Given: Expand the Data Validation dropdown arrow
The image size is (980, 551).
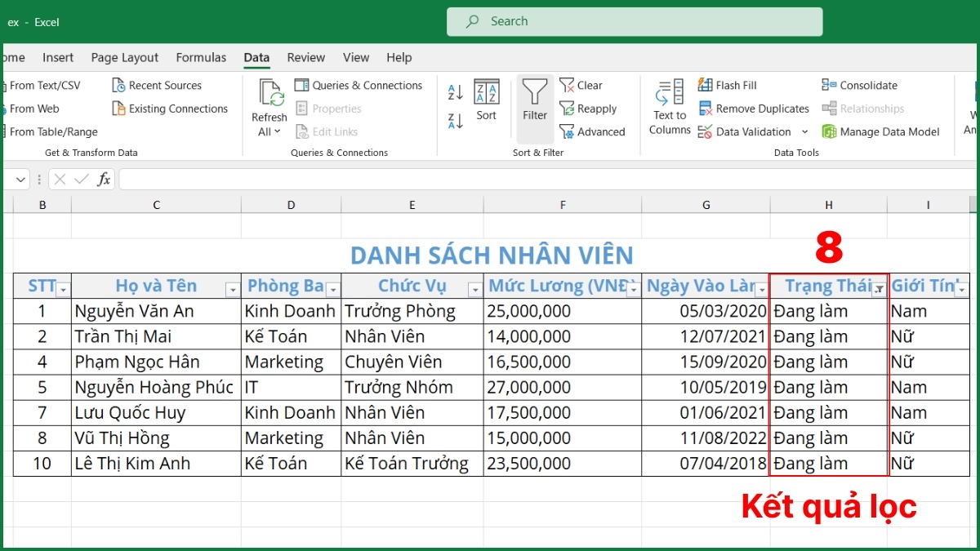Looking at the screenshot, I should click(804, 131).
